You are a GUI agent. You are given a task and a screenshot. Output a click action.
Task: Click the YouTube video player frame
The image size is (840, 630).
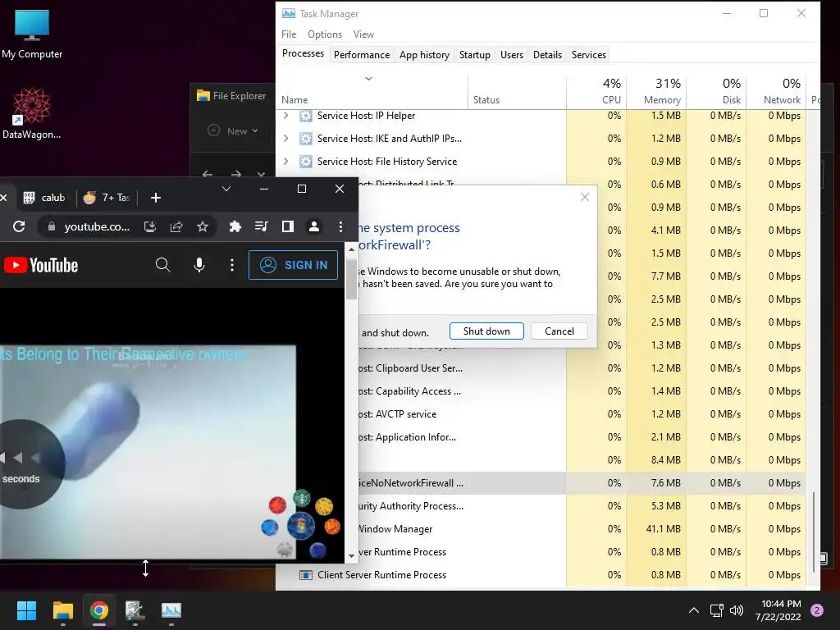coord(148,452)
